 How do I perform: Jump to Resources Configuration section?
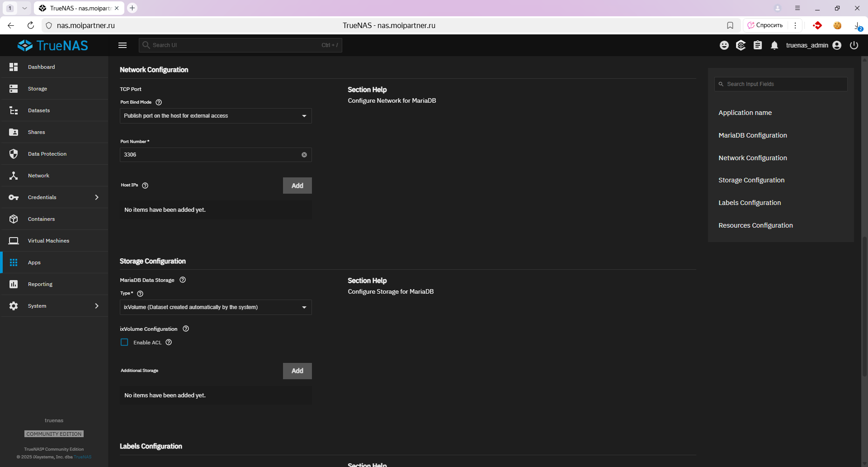755,225
